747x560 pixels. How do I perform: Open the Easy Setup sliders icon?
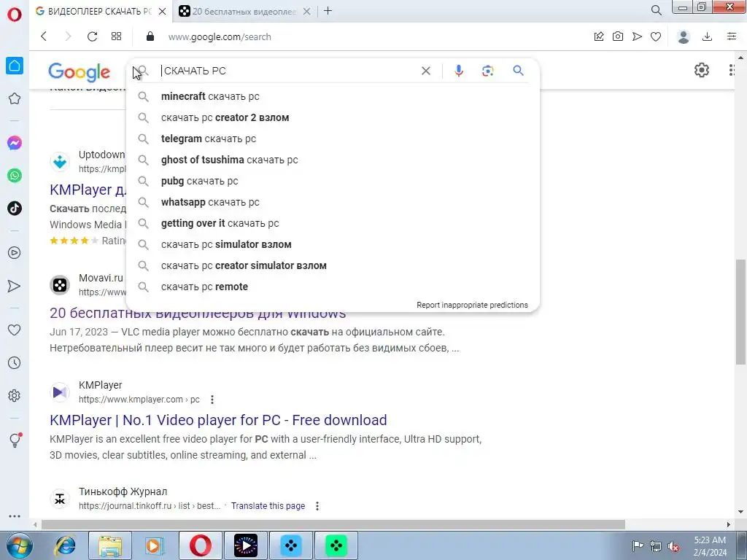[732, 36]
